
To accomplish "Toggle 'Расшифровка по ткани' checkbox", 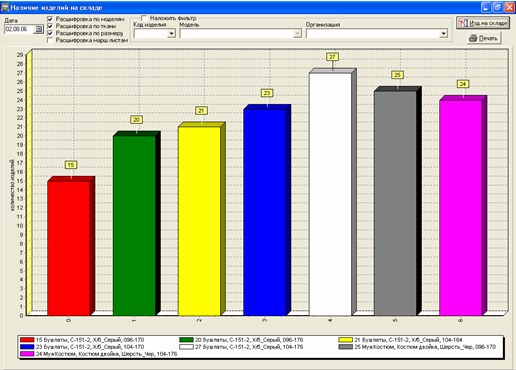I will pos(50,26).
